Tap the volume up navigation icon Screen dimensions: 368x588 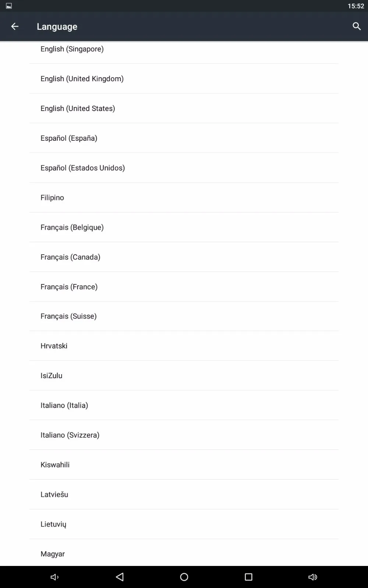[313, 577]
